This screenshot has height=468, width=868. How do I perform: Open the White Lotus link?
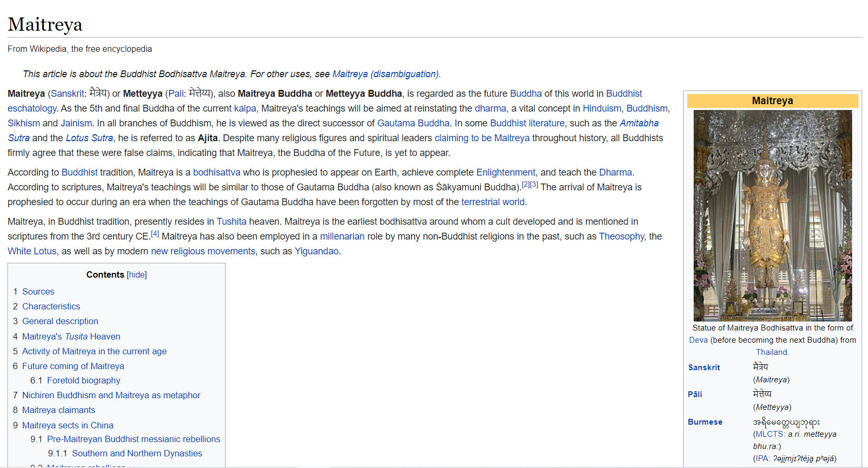pyautogui.click(x=32, y=251)
